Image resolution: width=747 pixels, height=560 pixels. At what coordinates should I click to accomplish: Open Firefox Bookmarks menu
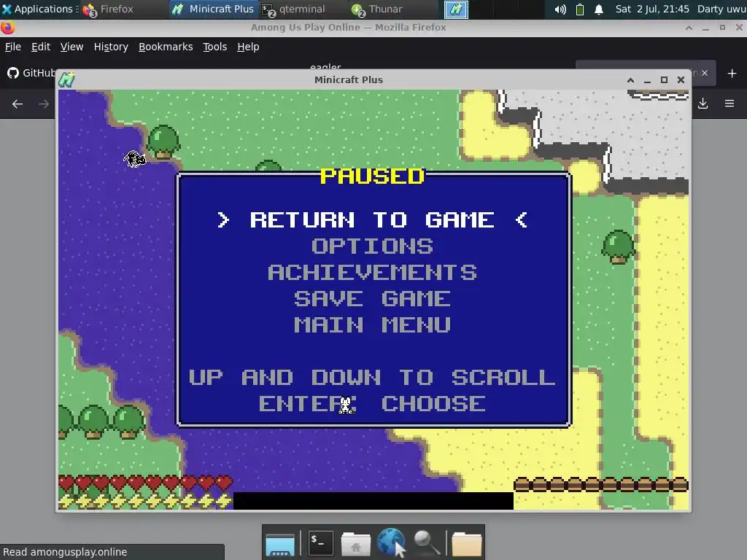coord(166,47)
